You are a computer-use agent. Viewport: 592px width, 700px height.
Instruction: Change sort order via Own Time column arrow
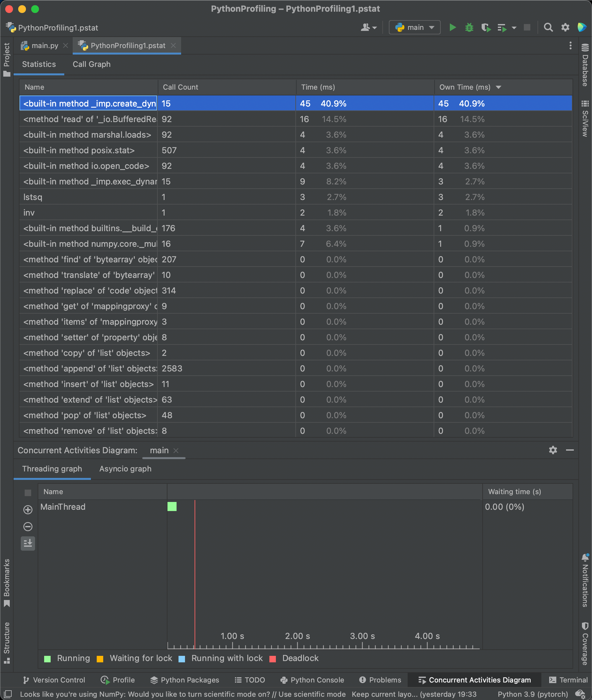(499, 87)
